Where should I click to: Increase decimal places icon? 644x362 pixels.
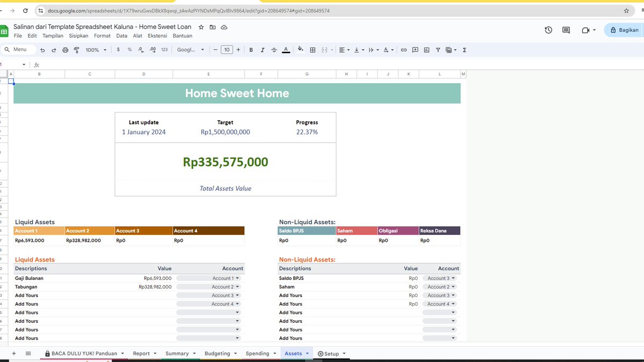pyautogui.click(x=152, y=49)
